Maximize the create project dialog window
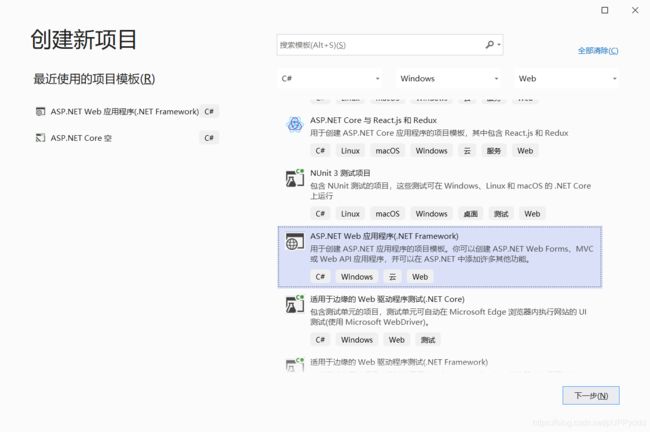The width and height of the screenshot is (650, 432). pos(605,10)
